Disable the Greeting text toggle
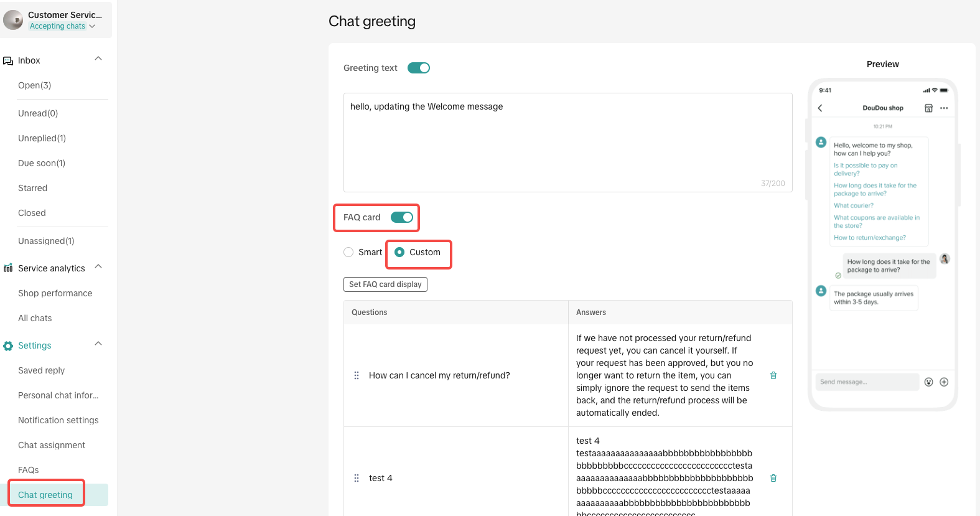 click(x=419, y=68)
